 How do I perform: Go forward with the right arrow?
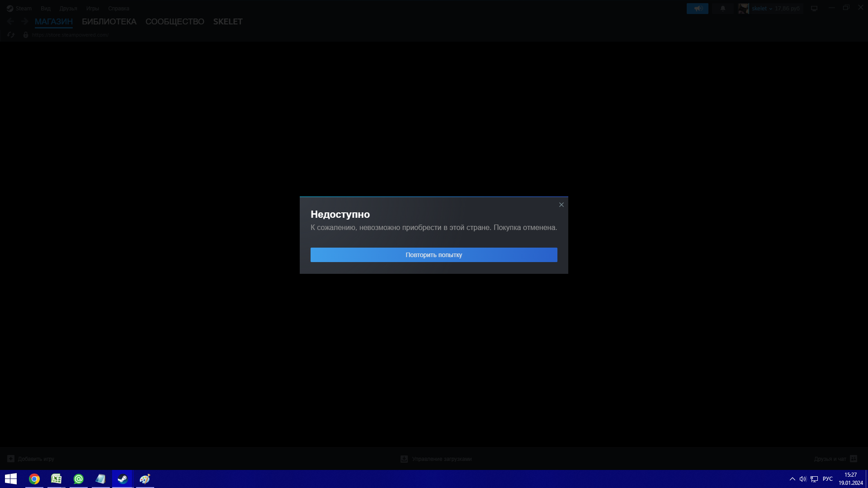coord(24,21)
